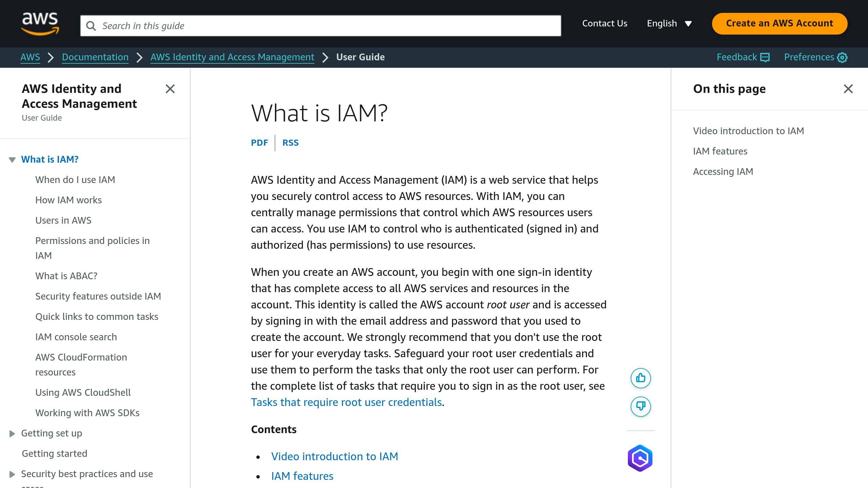
Task: Close the left navigation panel
Action: pyautogui.click(x=170, y=89)
